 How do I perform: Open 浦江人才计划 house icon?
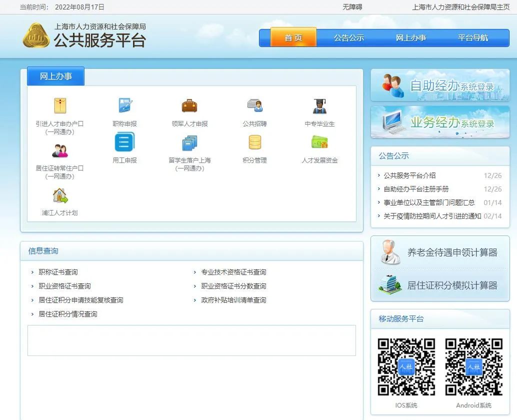60,195
